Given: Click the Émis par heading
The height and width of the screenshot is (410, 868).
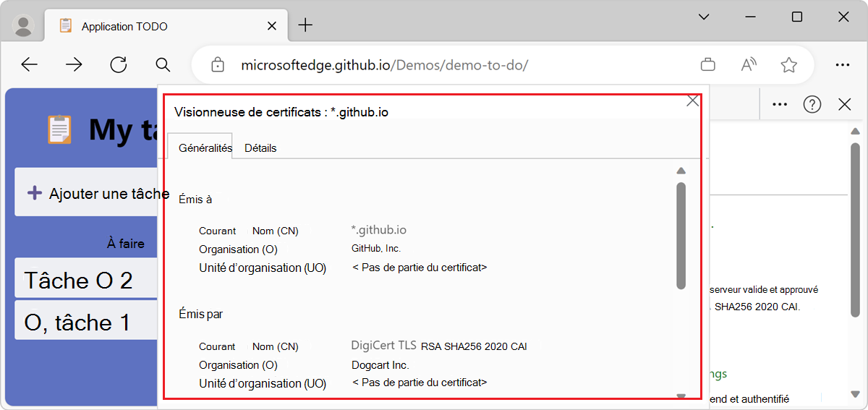Looking at the screenshot, I should click(x=200, y=314).
